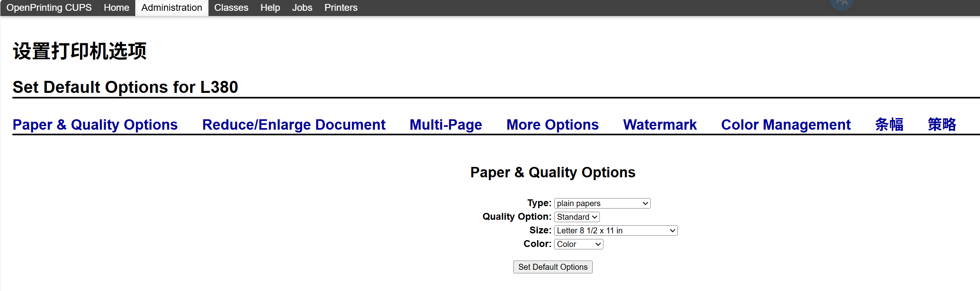This screenshot has width=980, height=291.
Task: Expand the Type dropdown showing plain papers
Action: (x=602, y=203)
